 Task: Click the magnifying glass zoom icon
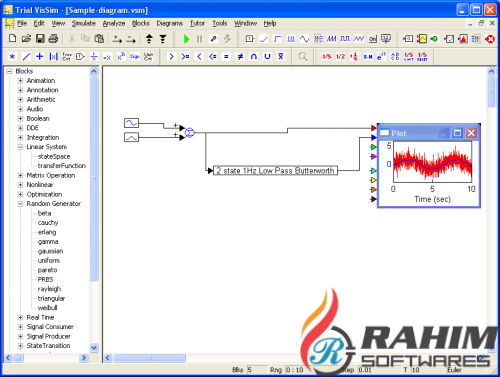tap(303, 57)
